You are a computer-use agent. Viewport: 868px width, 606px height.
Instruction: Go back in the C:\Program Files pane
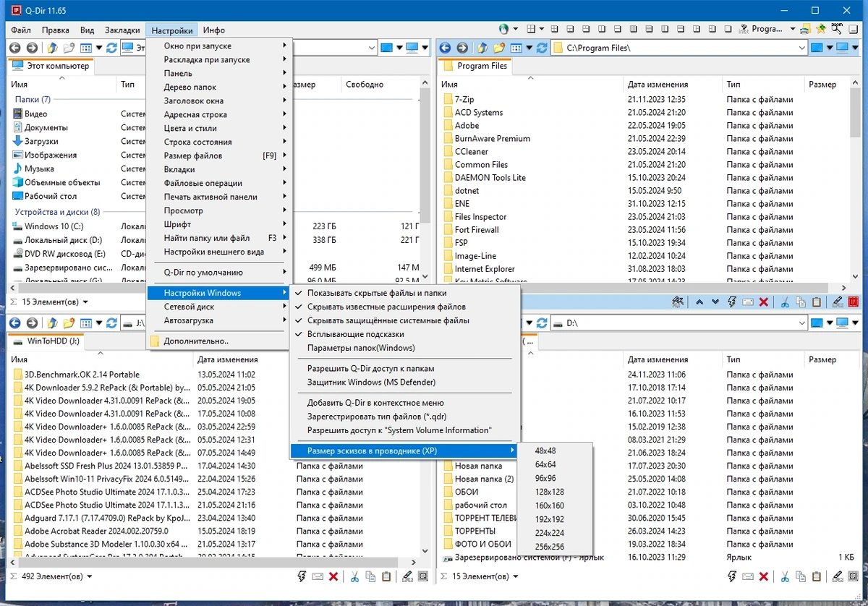(445, 48)
